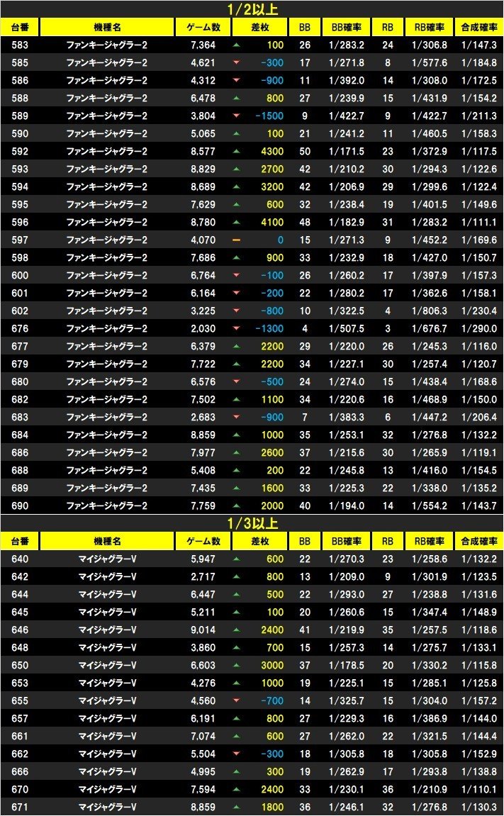The image size is (504, 816).
Task: Click combined probability 1/111.1 in row 596
Action: coord(479,222)
